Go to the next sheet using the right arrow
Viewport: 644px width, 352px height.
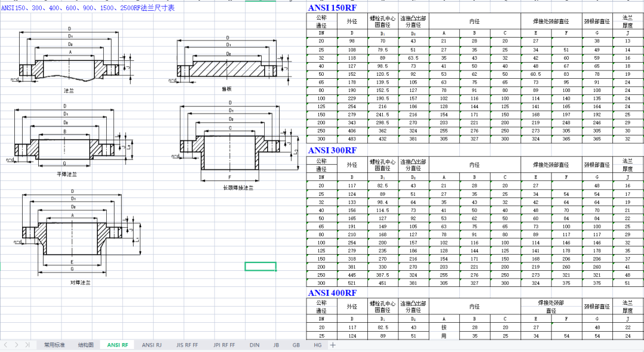pos(17,345)
